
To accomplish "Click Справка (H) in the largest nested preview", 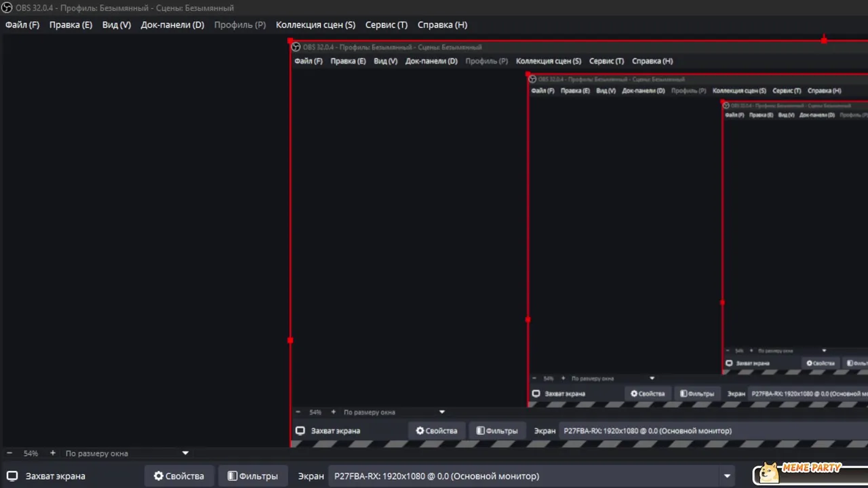I will click(652, 61).
